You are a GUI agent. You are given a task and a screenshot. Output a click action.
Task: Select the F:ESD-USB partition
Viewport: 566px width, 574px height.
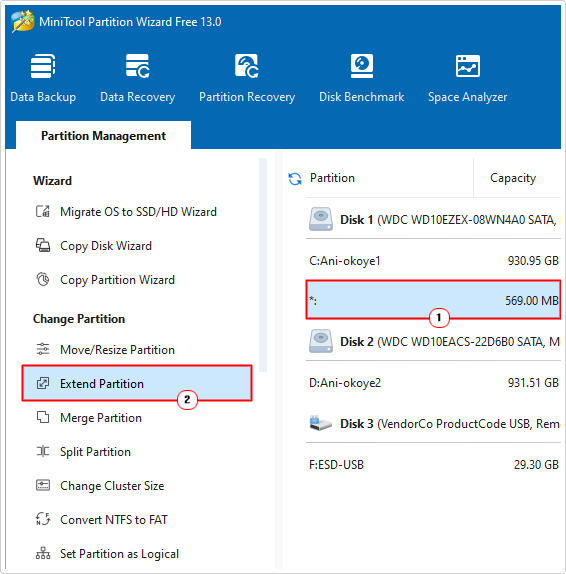click(x=433, y=465)
